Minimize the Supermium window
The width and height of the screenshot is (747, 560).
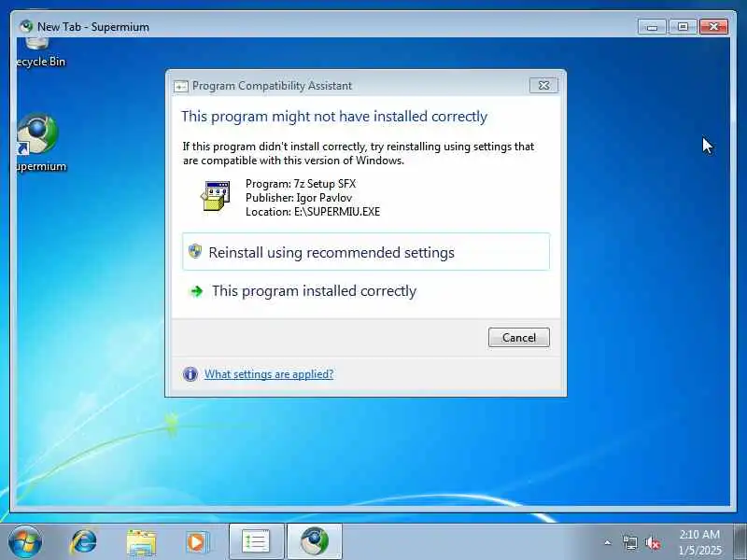pyautogui.click(x=652, y=27)
